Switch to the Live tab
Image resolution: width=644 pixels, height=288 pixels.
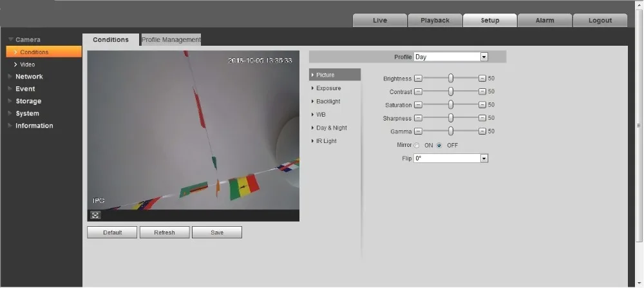380,21
